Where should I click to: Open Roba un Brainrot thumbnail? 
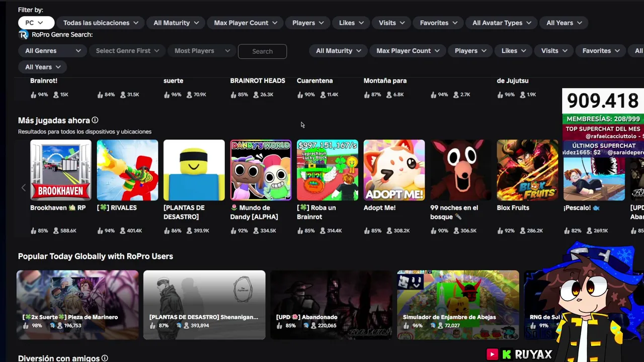[x=328, y=170]
